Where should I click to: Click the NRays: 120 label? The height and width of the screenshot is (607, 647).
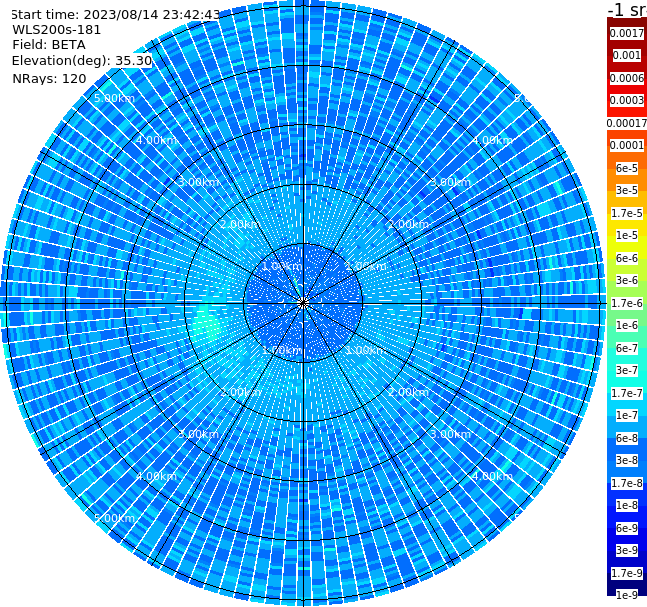(49, 78)
